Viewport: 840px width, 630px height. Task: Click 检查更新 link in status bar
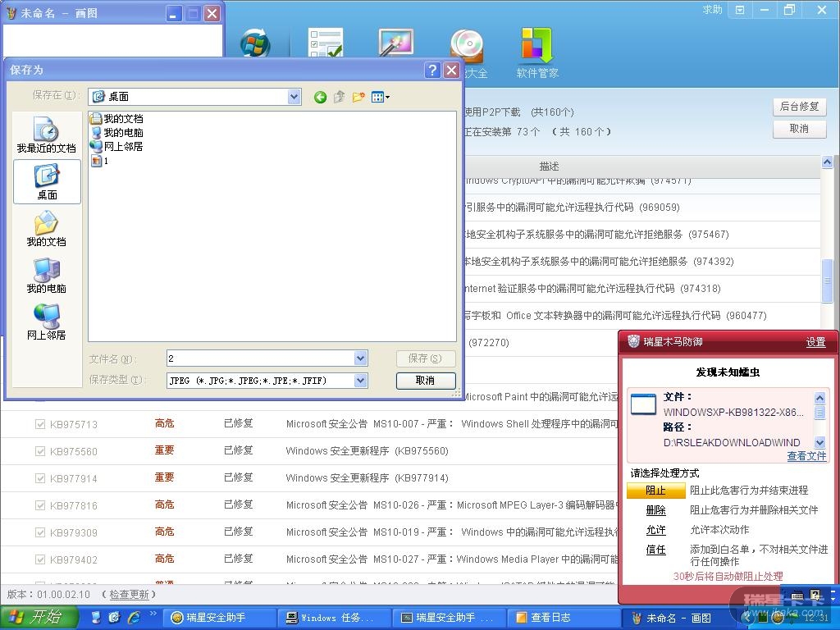click(x=129, y=594)
